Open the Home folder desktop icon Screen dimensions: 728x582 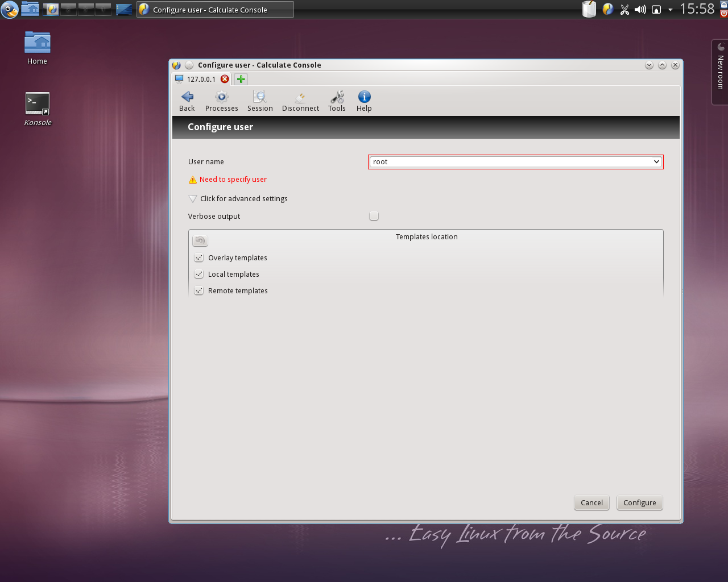pyautogui.click(x=38, y=48)
